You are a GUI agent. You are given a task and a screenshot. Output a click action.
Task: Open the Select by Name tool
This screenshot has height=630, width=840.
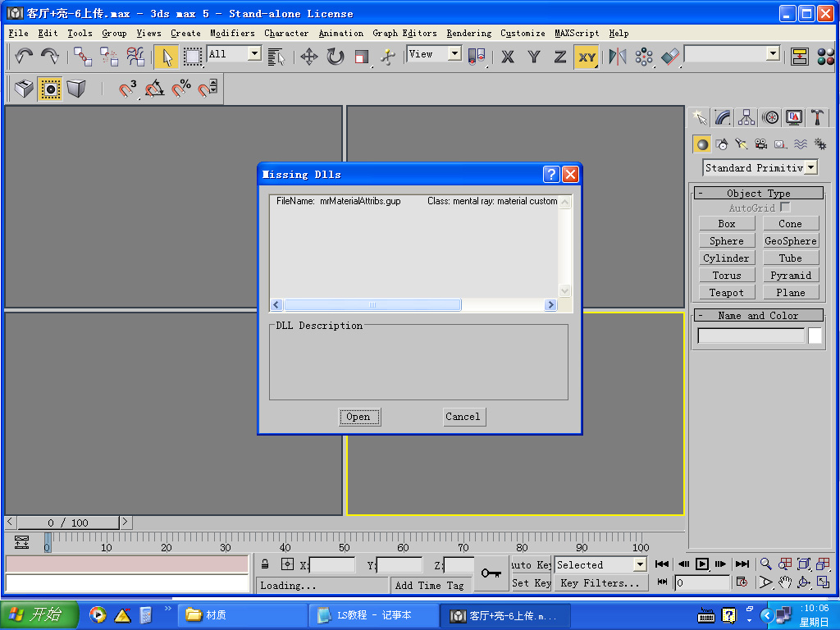click(276, 57)
